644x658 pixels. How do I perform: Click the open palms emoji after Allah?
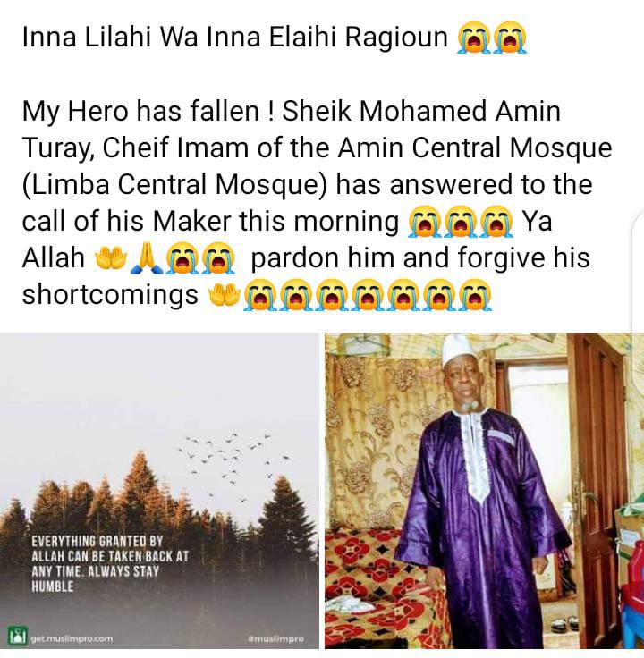pos(111,258)
